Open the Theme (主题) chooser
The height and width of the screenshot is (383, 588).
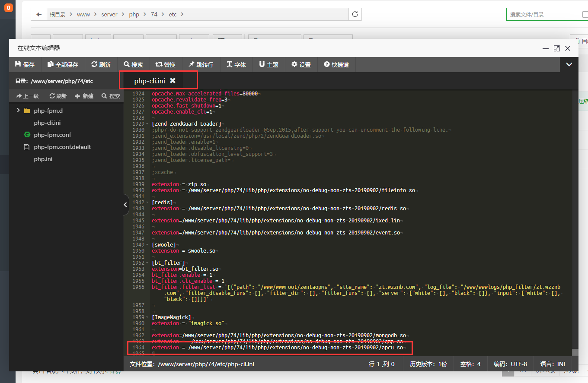click(268, 65)
